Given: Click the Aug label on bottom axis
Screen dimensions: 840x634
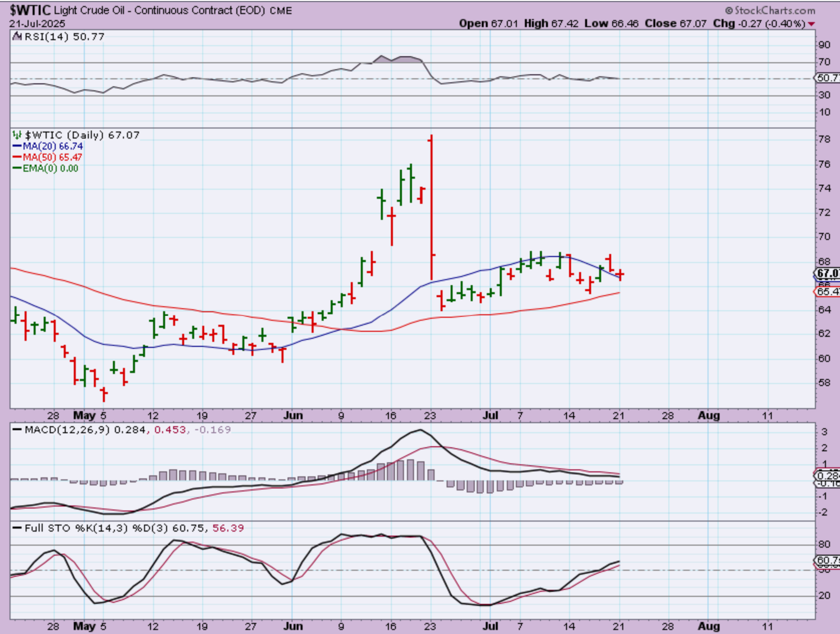Looking at the screenshot, I should (709, 626).
